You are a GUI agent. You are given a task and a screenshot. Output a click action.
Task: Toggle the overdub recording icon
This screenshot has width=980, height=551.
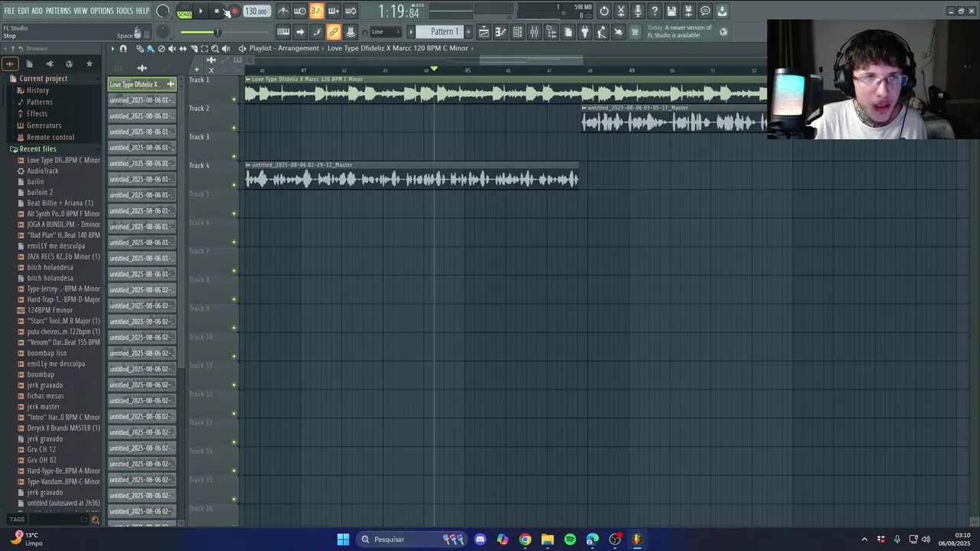click(334, 11)
